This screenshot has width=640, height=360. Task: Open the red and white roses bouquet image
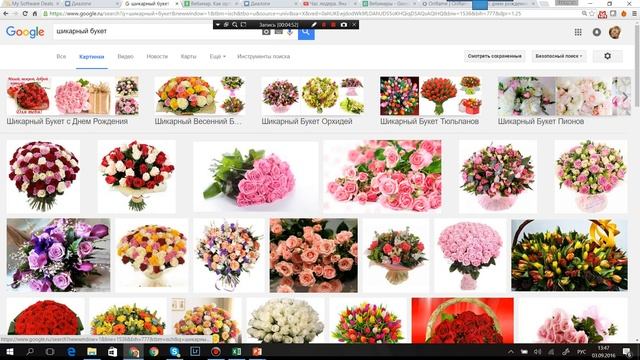click(137, 177)
